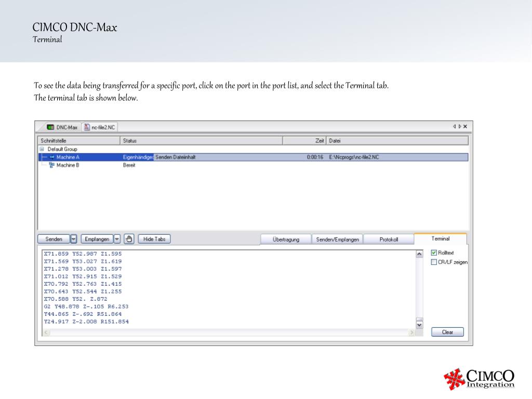Screen dimensions: 532x399
Task: Sort by the Status column header
Action: pyautogui.click(x=202, y=140)
